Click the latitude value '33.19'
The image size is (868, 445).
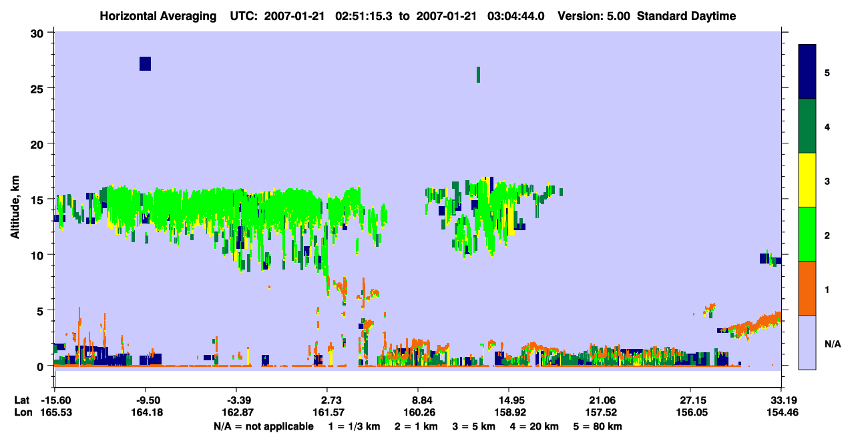point(783,400)
